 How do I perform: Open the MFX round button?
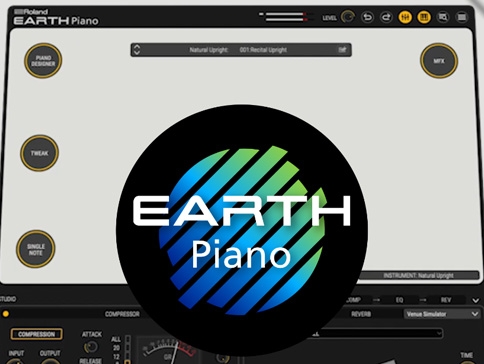click(x=439, y=61)
